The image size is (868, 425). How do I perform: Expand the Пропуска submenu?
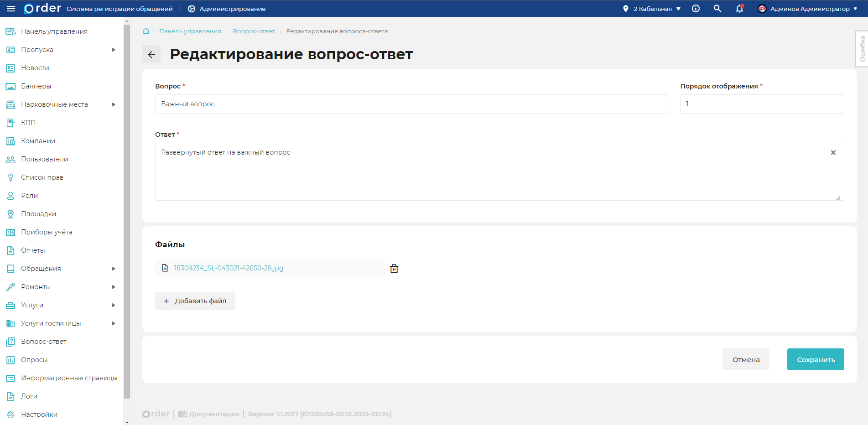114,50
